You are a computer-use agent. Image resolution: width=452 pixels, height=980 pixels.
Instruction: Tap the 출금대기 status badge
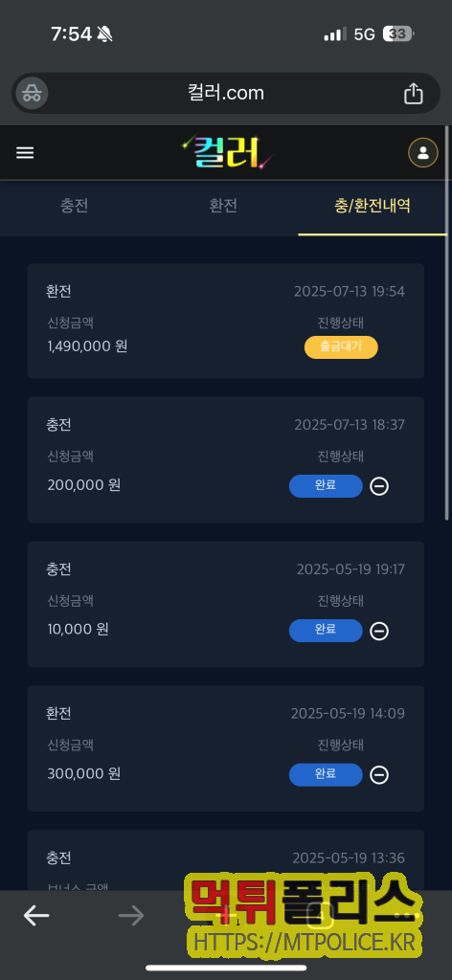(x=341, y=346)
